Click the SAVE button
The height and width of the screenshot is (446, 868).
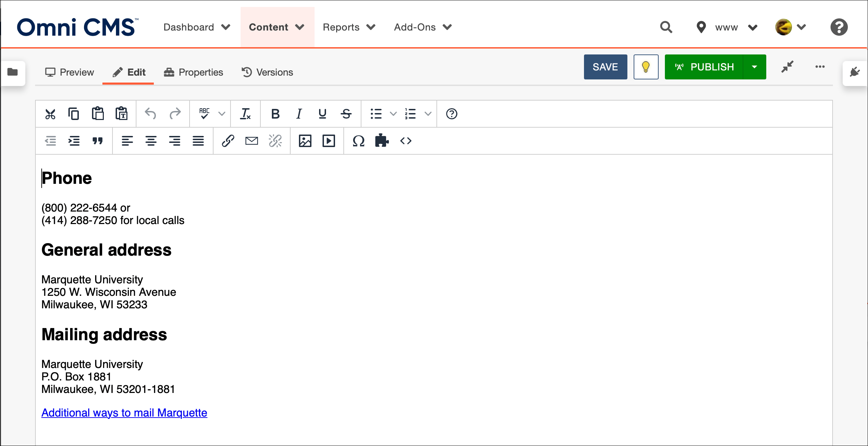[605, 67]
